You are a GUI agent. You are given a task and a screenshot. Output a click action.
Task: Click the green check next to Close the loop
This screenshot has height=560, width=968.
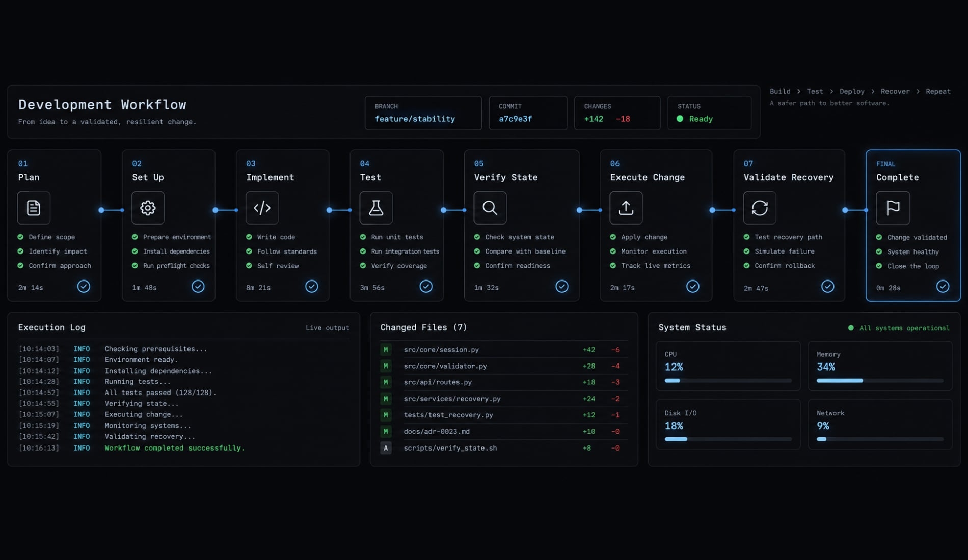point(879,266)
